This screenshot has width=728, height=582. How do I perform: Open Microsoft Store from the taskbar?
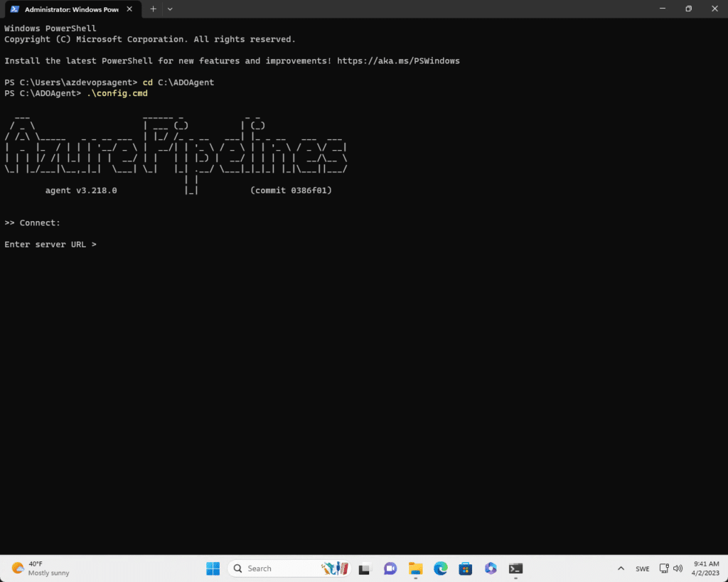[x=466, y=568]
